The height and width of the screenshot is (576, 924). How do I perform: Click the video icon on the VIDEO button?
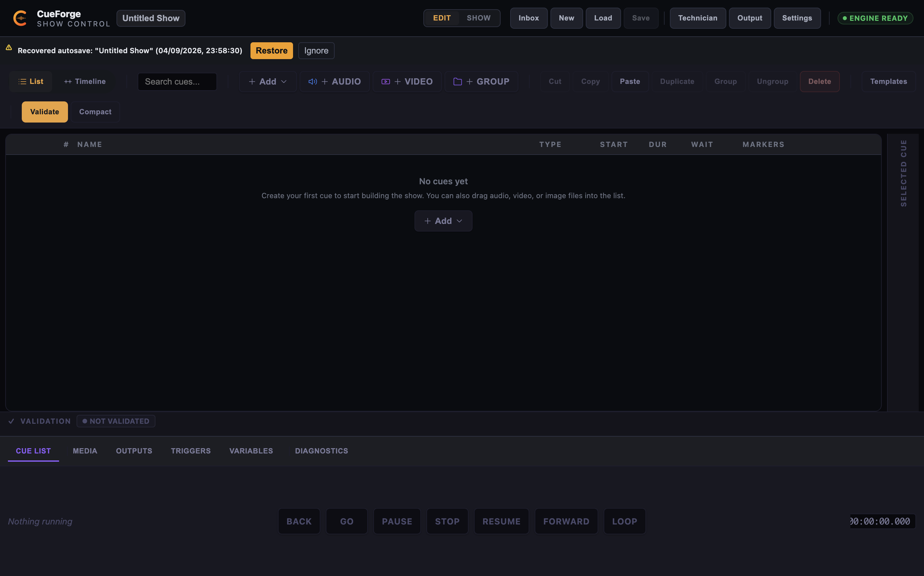[x=385, y=82]
